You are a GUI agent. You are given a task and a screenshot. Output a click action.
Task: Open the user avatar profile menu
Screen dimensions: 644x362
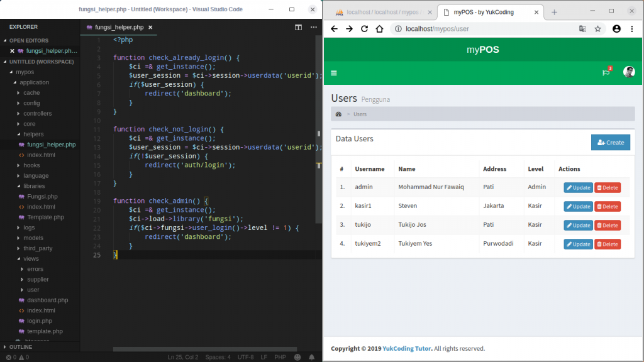(x=629, y=72)
